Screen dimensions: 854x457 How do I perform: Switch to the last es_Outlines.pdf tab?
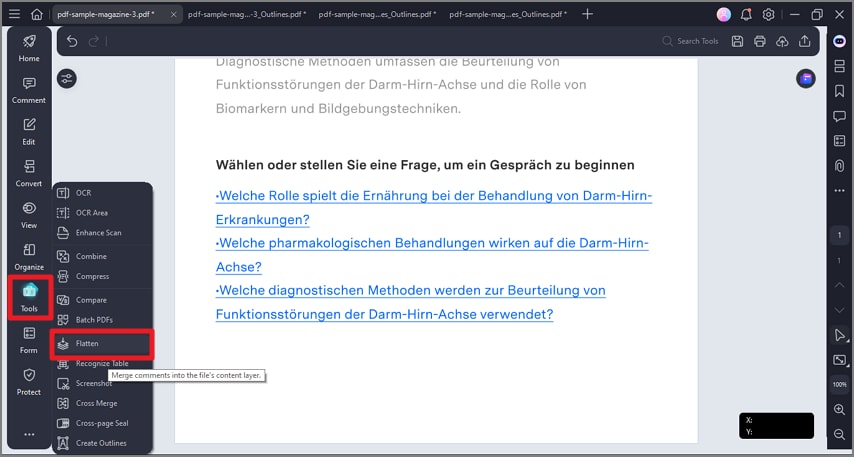(508, 15)
